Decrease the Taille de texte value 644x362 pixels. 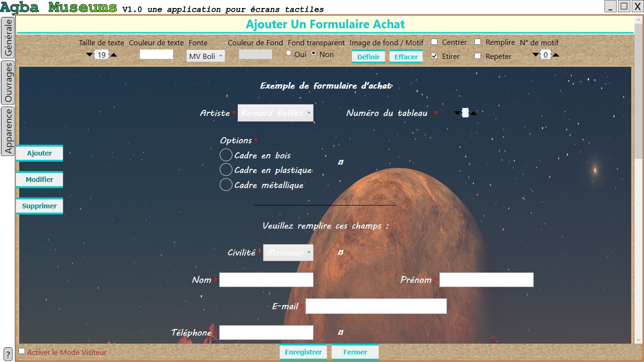[90, 55]
